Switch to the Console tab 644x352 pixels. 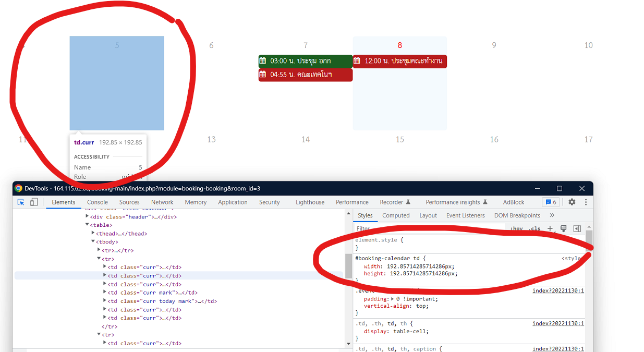coord(98,202)
